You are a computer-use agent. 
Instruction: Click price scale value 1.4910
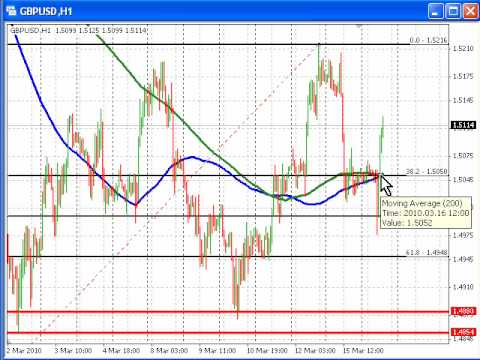[463, 287]
